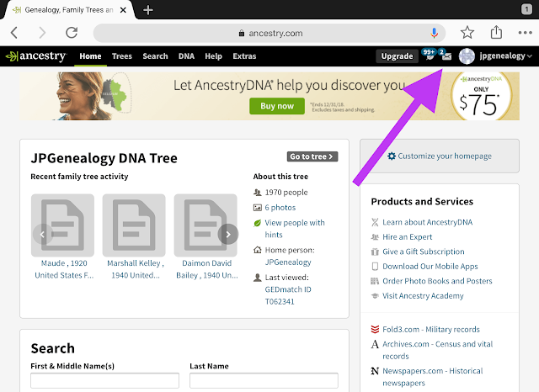Click Maude, 1920 United States link text
The width and height of the screenshot is (539, 392).
pyautogui.click(x=64, y=269)
